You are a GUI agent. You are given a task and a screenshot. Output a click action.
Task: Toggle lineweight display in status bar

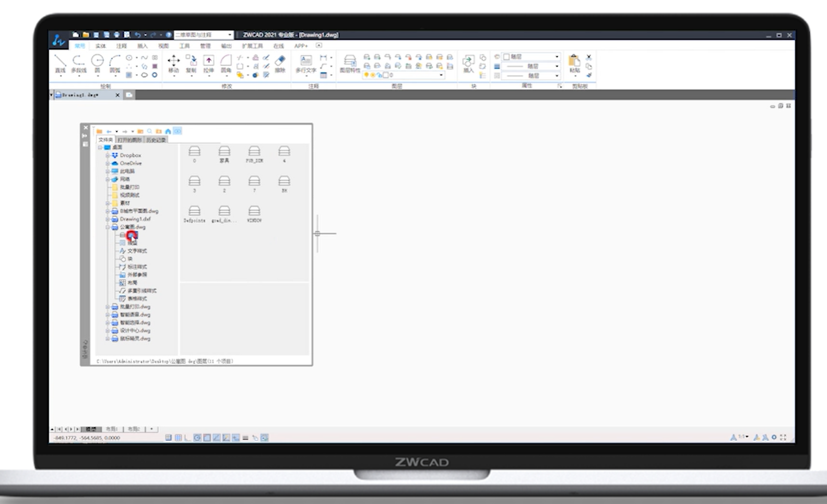click(x=245, y=438)
